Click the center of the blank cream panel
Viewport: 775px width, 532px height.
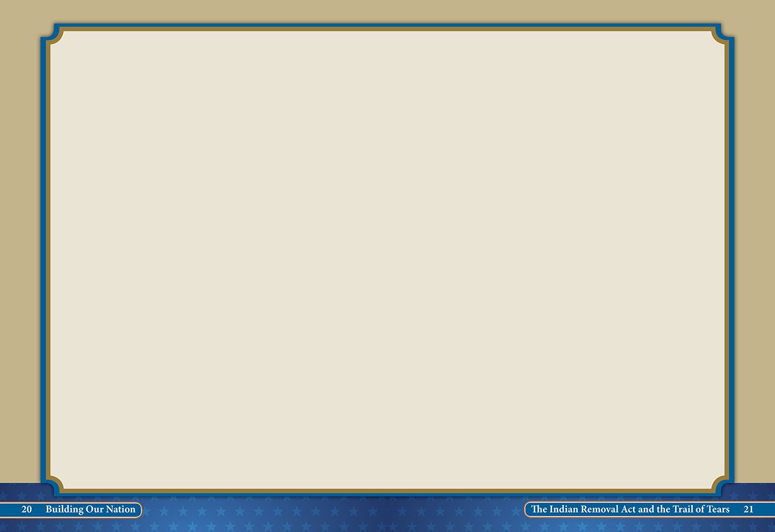387,260
